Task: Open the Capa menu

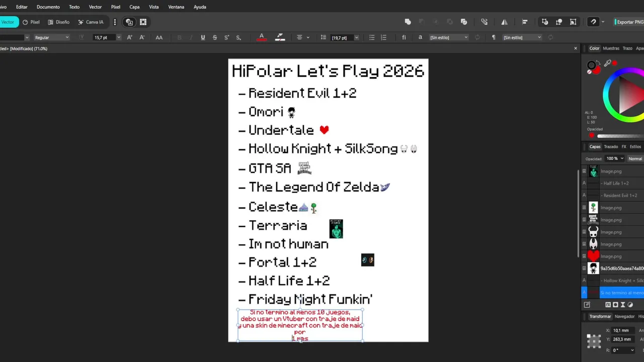Action: point(134,7)
